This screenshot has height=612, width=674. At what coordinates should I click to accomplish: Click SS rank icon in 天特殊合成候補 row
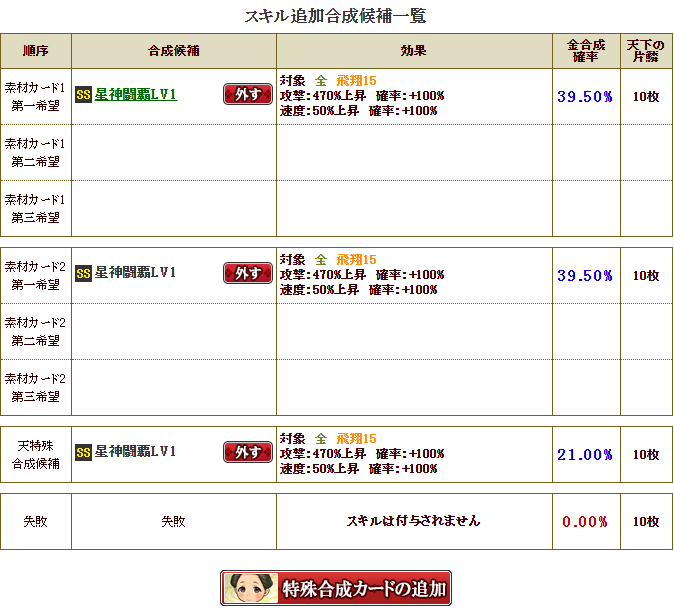coord(83,453)
